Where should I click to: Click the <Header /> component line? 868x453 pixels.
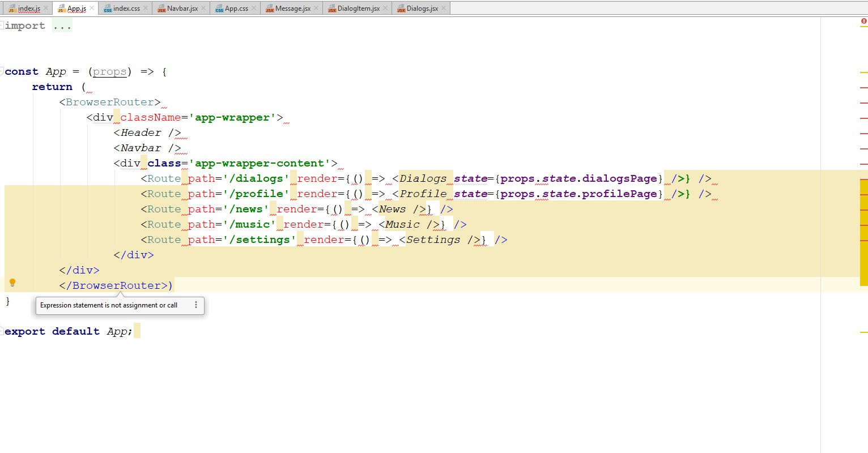point(147,133)
